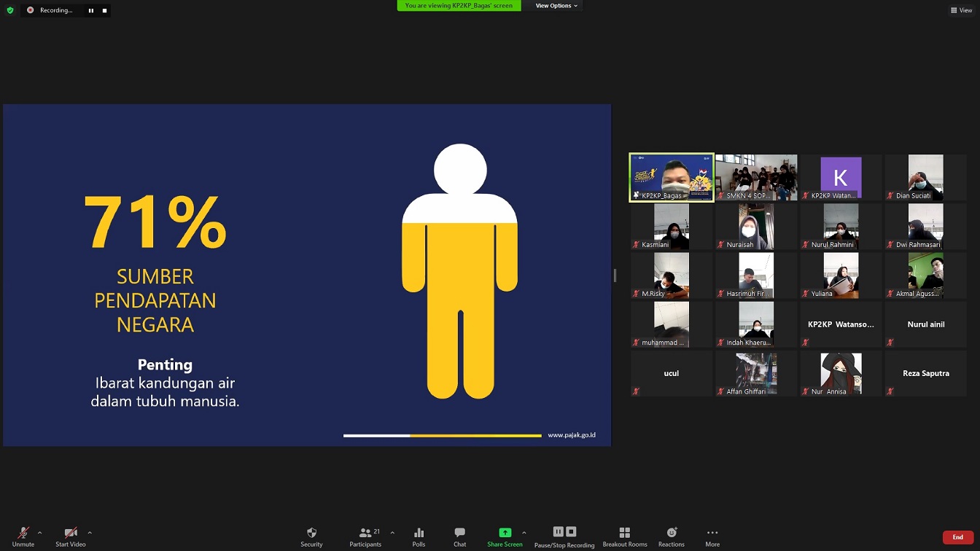Expand video settings arrow next to Start Video
This screenshot has width=980, height=551.
[x=90, y=533]
